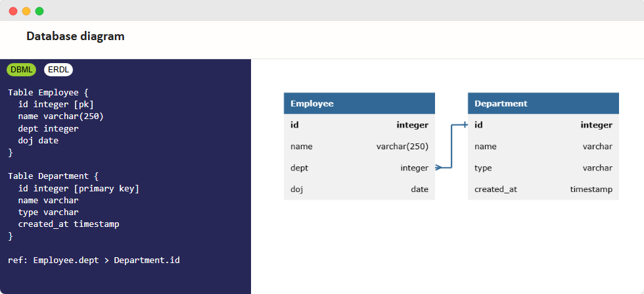Click the code line 'doj date'
Image resolution: width=644 pixels, height=294 pixels.
pos(38,141)
